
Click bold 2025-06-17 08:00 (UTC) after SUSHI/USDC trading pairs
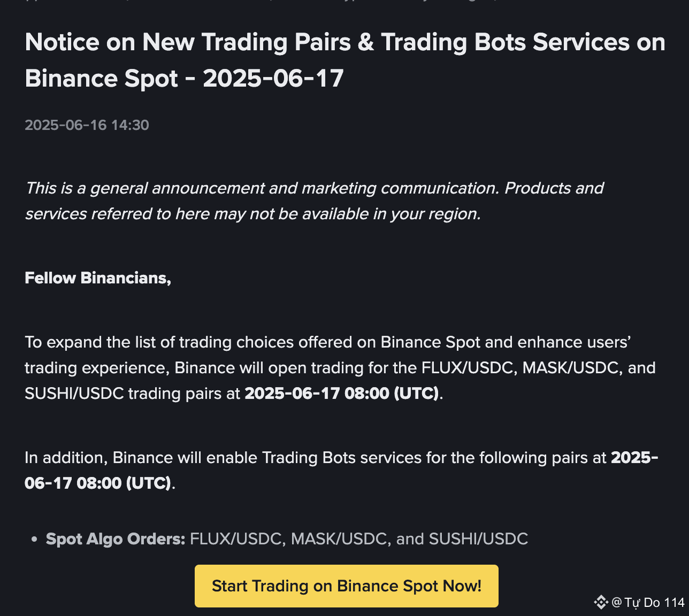[x=342, y=394]
